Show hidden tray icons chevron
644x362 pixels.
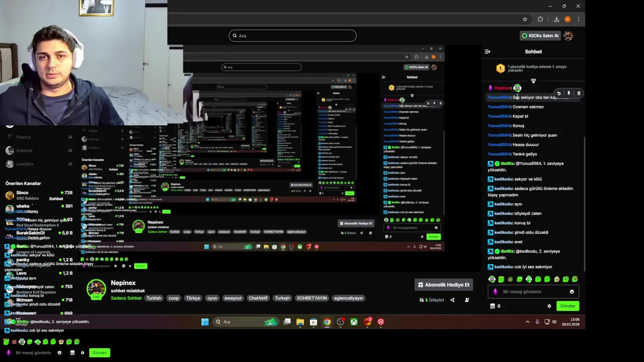[x=527, y=322]
